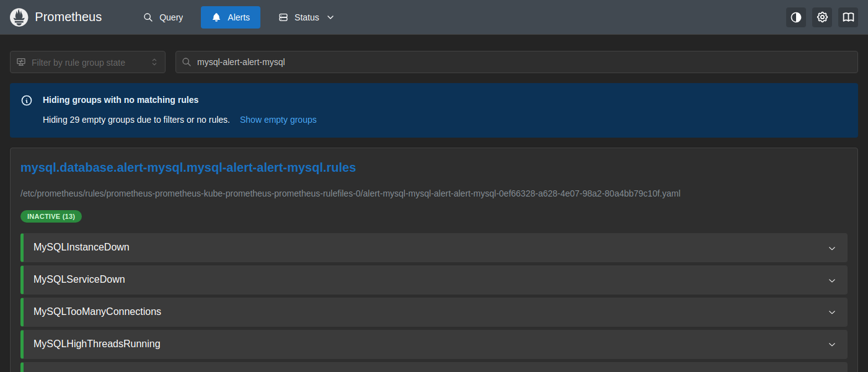Select the MySQLHighThreadsRunning rule name
868x372 pixels.
[x=97, y=344]
